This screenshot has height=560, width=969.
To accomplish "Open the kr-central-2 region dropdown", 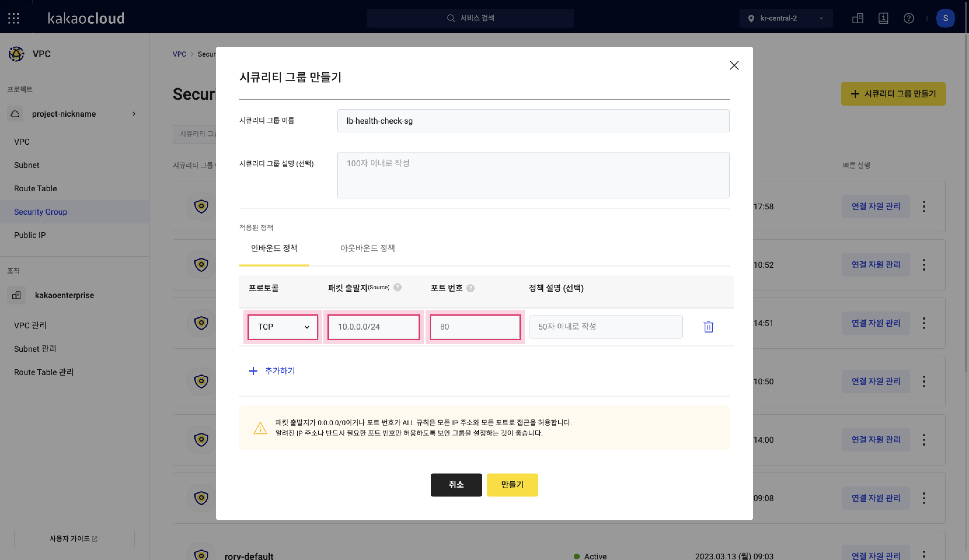I will click(786, 18).
